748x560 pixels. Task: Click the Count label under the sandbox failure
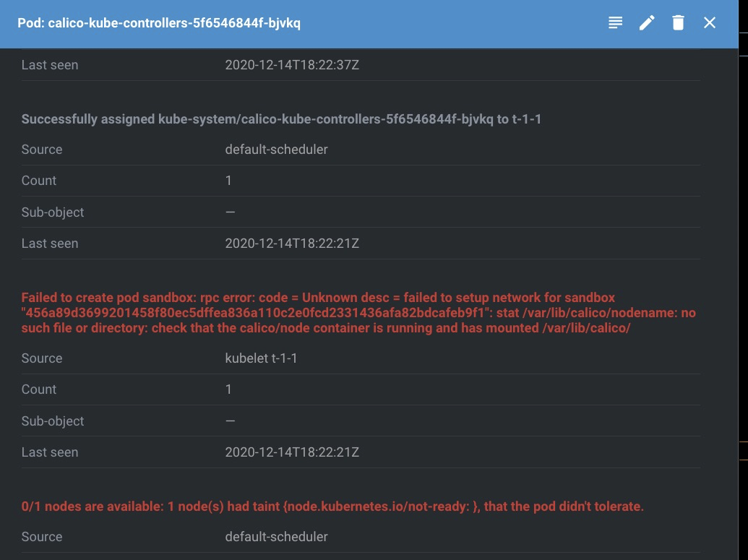[38, 389]
